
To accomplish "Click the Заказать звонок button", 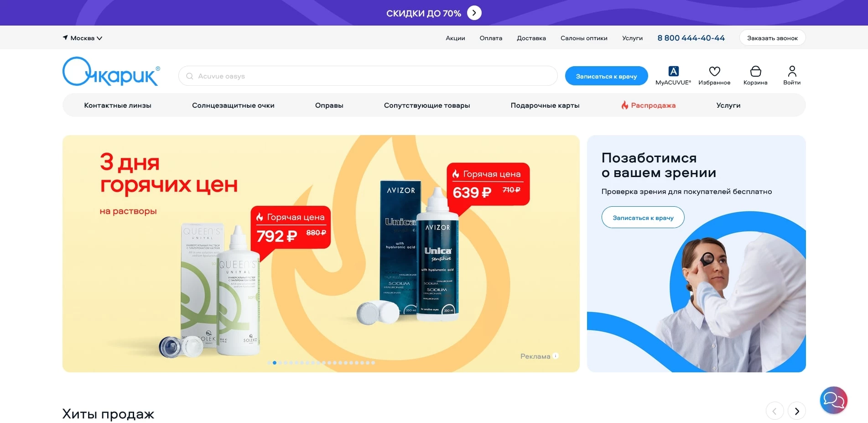I will pyautogui.click(x=772, y=38).
